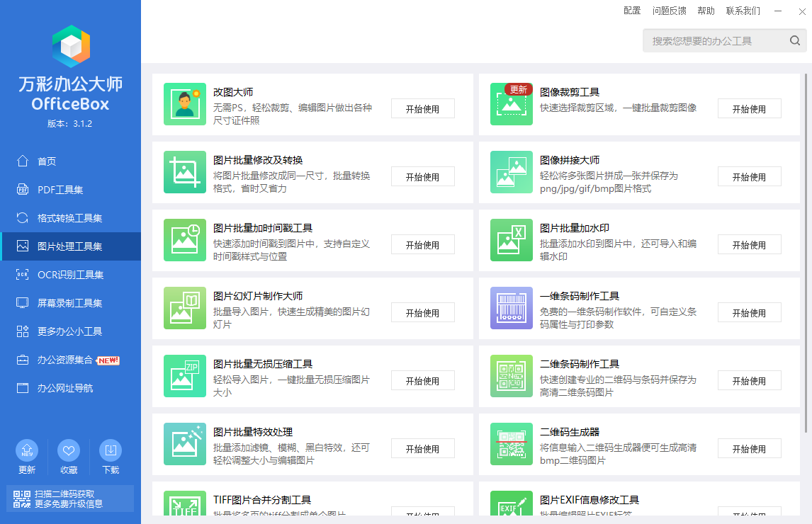Open 图片批量加水印 watermark icon
This screenshot has height=524, width=812.
pos(512,240)
